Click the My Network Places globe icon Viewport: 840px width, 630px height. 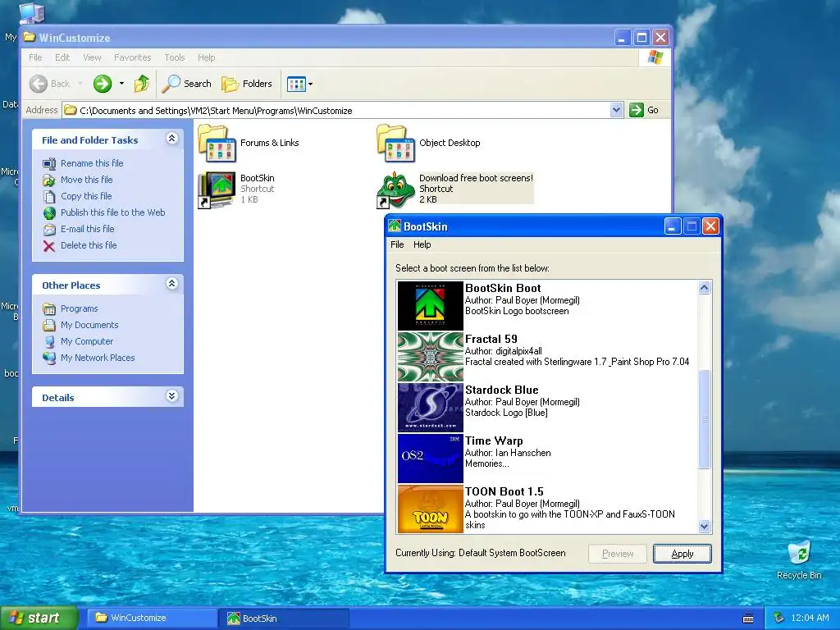(48, 358)
